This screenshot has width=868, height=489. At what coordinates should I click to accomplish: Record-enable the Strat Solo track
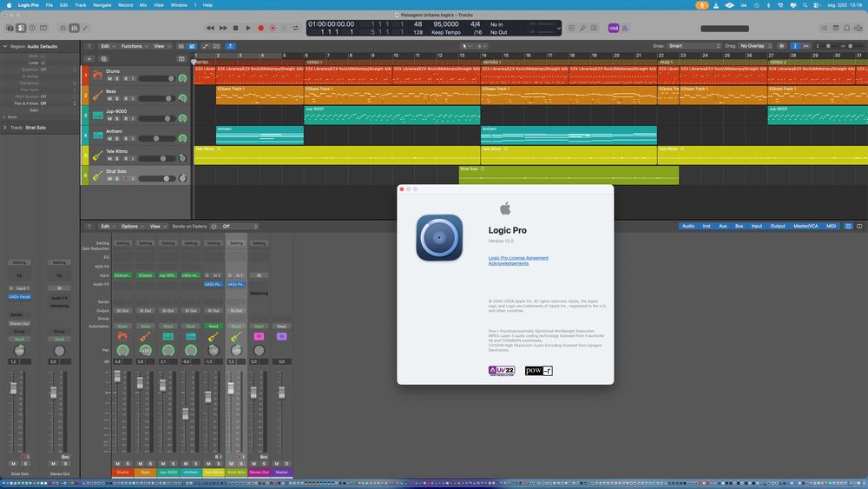pyautogui.click(x=126, y=179)
